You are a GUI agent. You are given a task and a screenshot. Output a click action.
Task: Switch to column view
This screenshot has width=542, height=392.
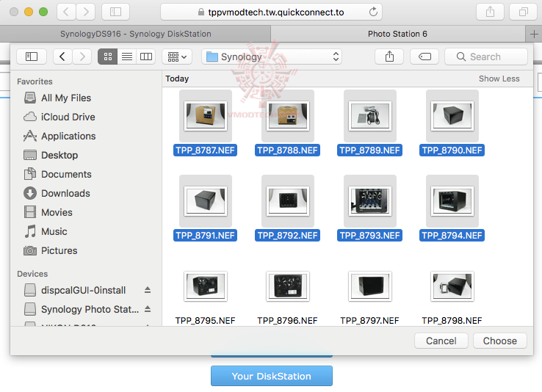click(x=146, y=57)
